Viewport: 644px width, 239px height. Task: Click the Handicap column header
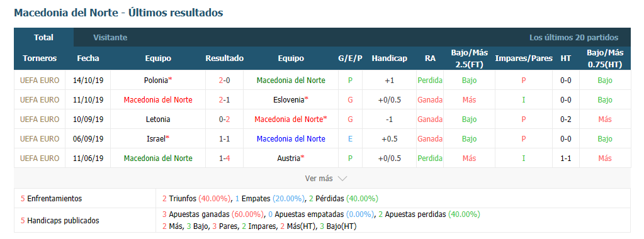pyautogui.click(x=389, y=58)
